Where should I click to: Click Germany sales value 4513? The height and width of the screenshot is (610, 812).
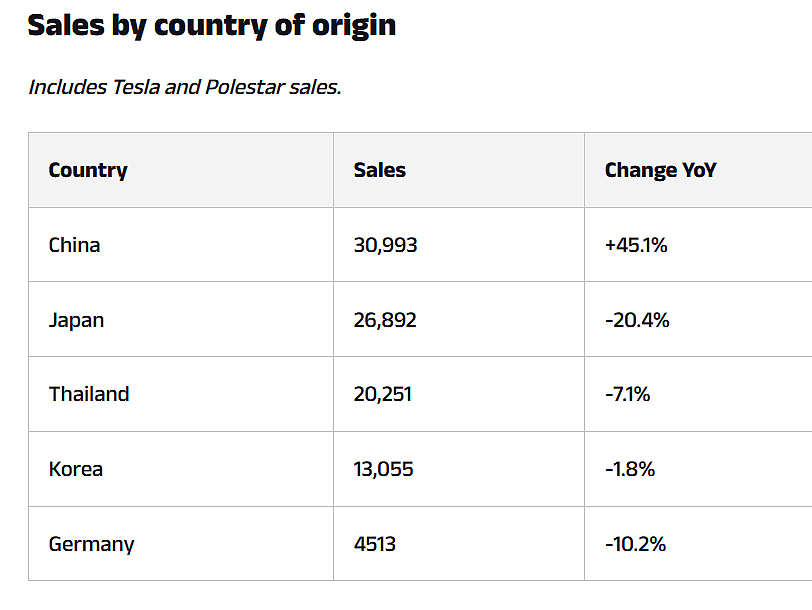tap(375, 544)
